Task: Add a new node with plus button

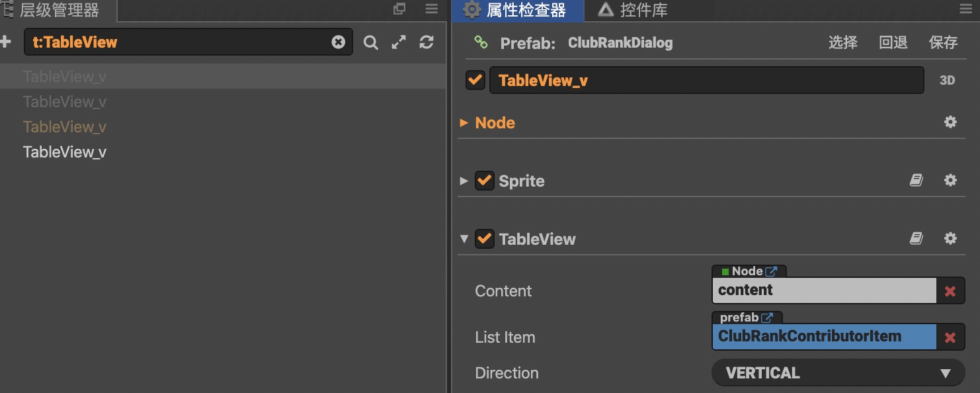Action: tap(6, 42)
